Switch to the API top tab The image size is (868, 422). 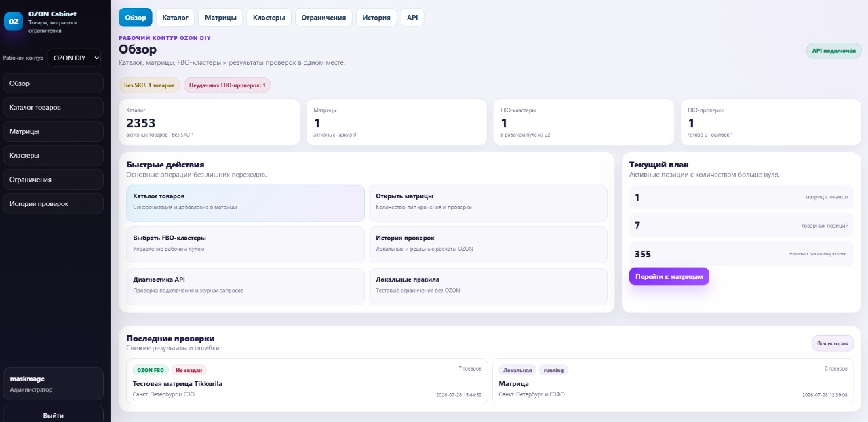pyautogui.click(x=412, y=18)
